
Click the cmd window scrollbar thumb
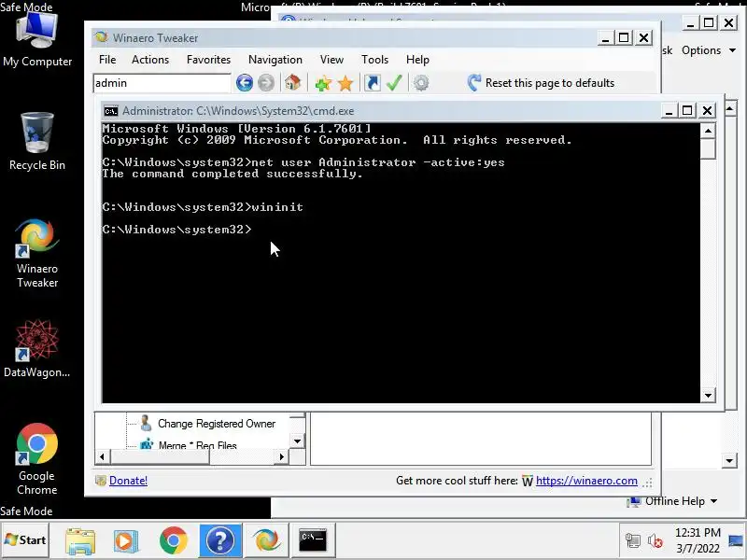tap(709, 149)
